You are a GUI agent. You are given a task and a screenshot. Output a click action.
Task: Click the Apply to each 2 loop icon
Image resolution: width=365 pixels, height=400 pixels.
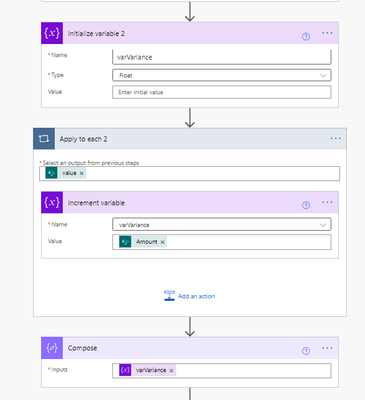(x=44, y=139)
